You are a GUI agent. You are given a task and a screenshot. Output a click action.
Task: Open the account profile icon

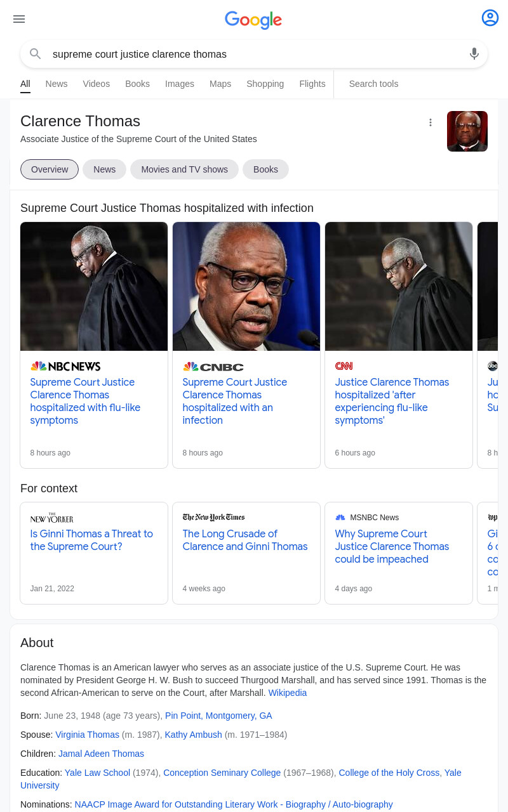click(x=490, y=18)
